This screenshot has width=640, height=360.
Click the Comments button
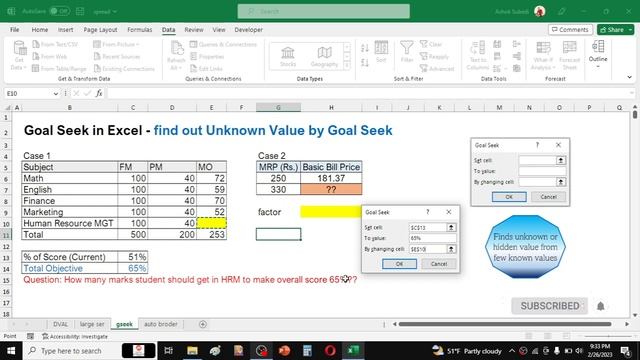(570, 30)
